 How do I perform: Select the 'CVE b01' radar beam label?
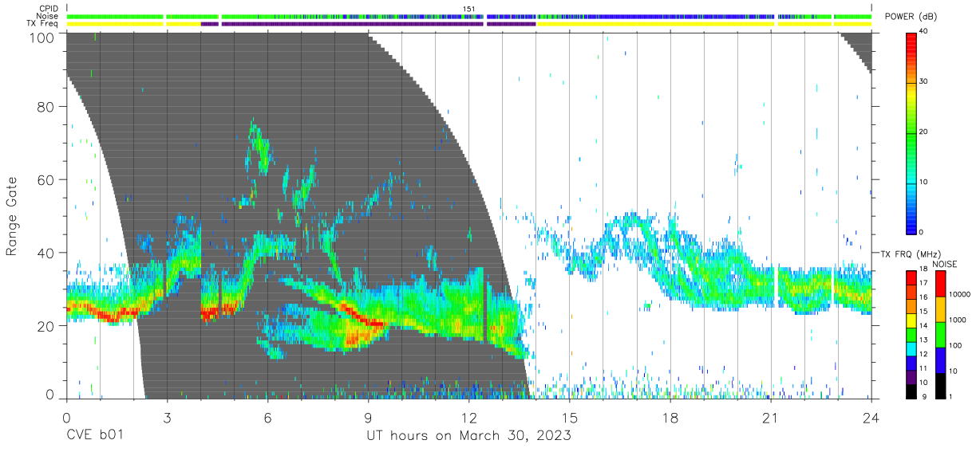point(95,436)
